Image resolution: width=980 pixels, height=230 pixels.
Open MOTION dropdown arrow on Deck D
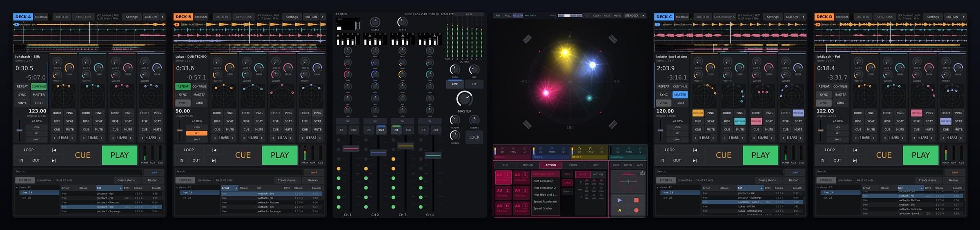964,17
